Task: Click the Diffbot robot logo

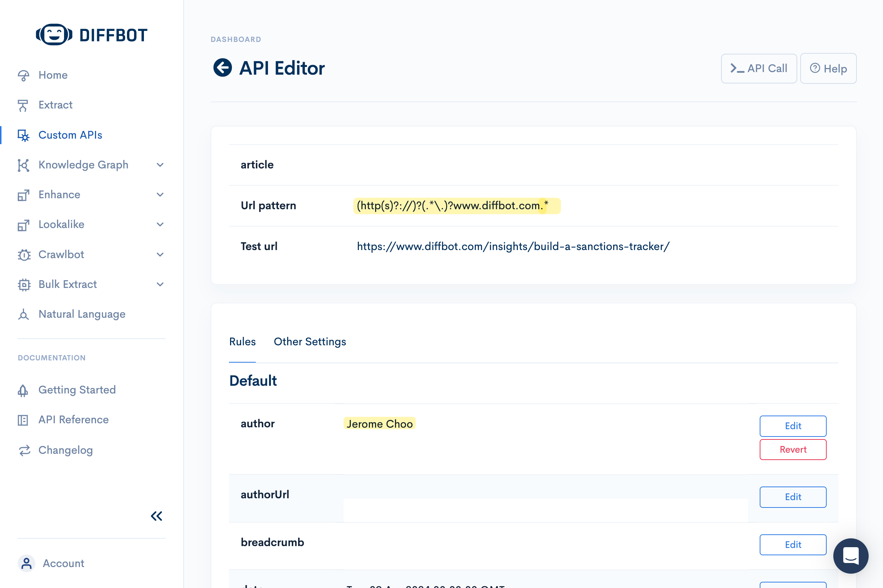Action: [x=54, y=35]
